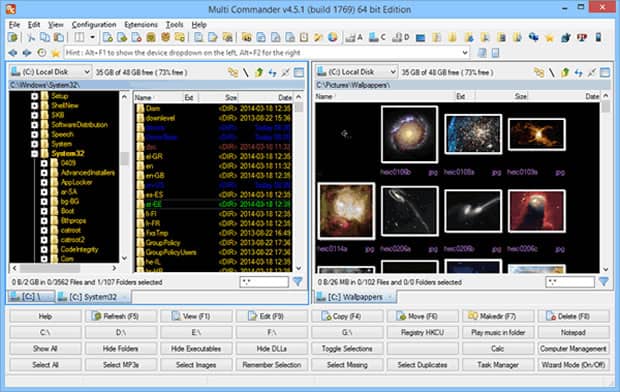Click the Makedir (F7) button

pos(498,316)
